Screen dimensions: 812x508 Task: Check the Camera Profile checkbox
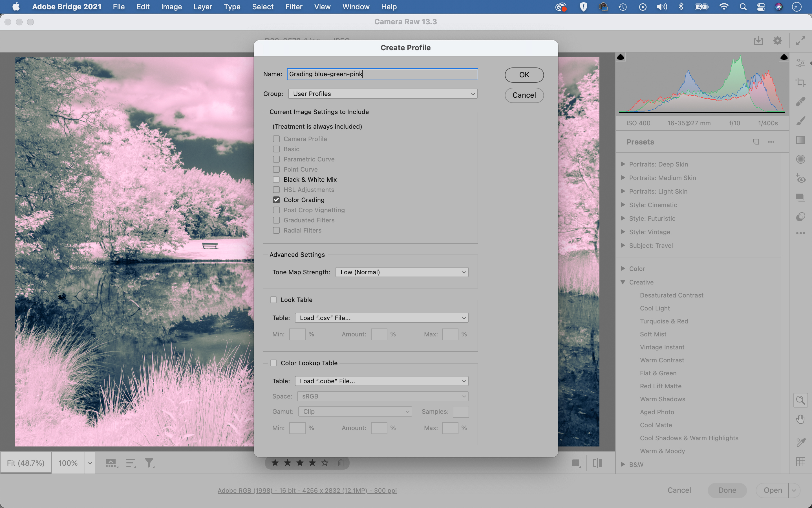click(x=276, y=139)
